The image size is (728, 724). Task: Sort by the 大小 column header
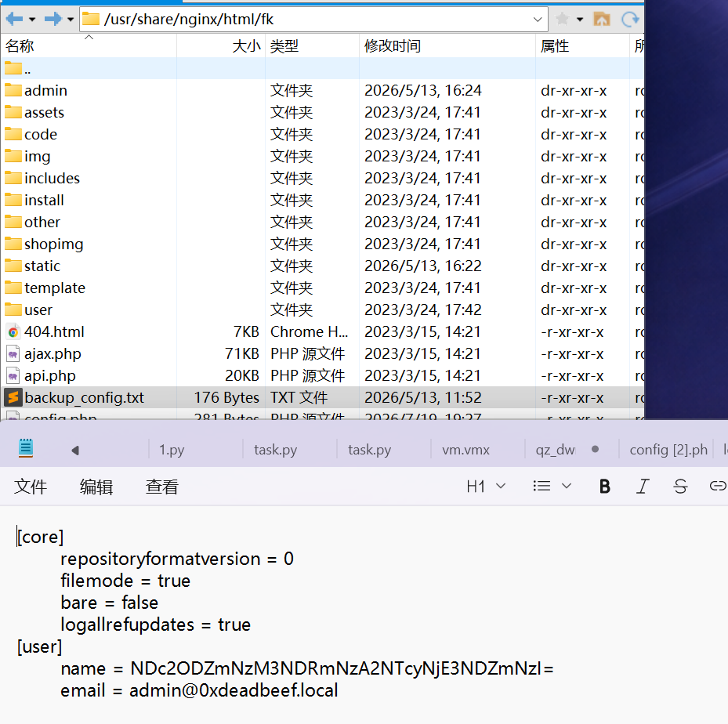click(220, 46)
